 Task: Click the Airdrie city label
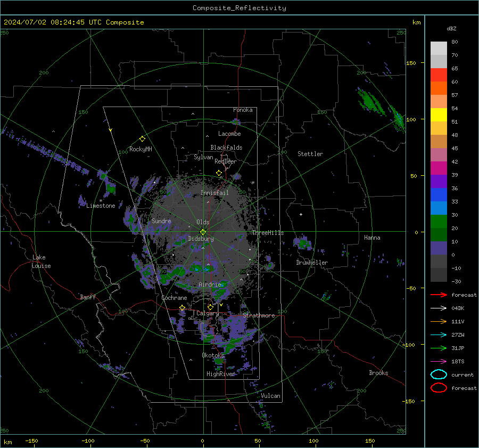(210, 284)
